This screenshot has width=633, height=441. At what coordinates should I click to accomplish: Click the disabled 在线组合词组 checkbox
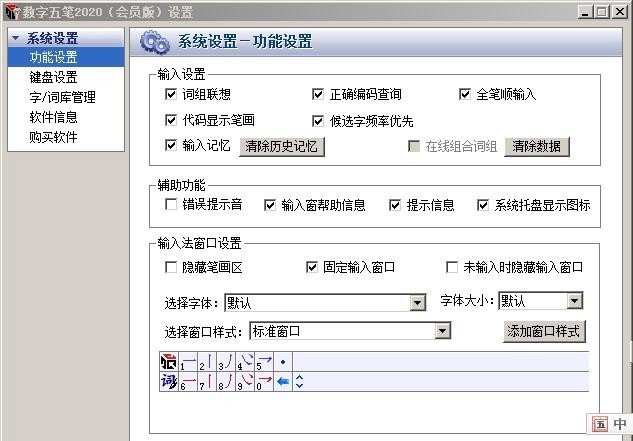(414, 146)
